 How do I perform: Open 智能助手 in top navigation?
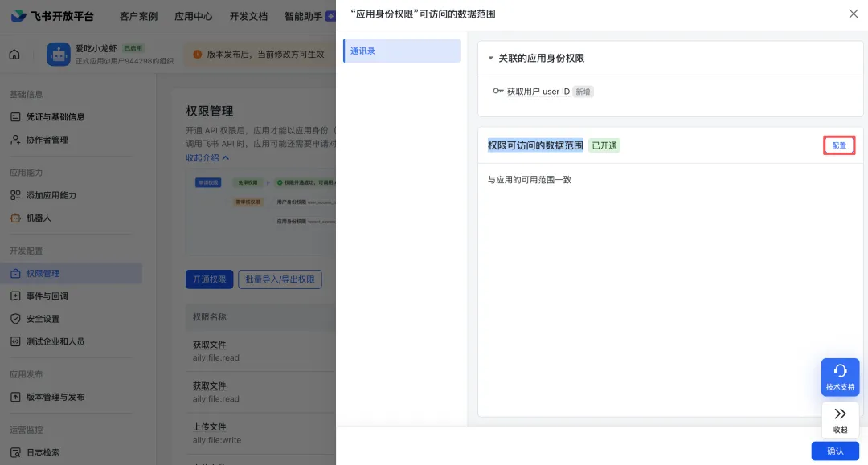pos(303,17)
